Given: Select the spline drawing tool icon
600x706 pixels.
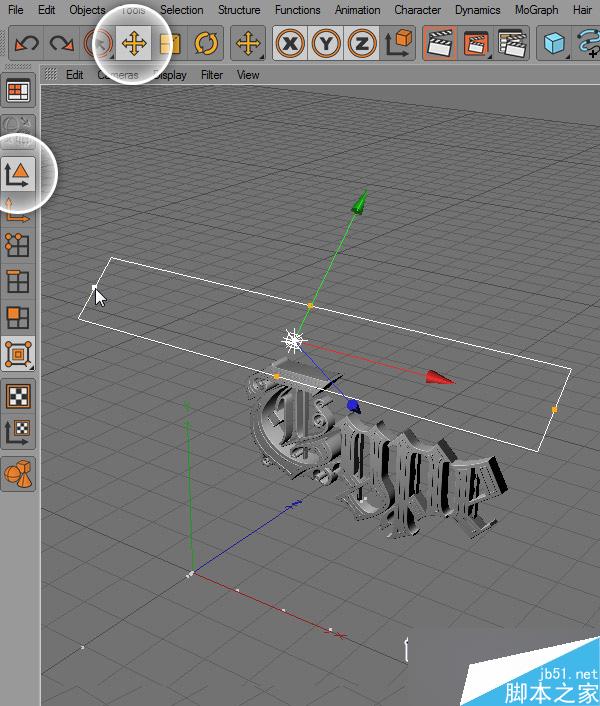Looking at the screenshot, I should pyautogui.click(x=589, y=44).
